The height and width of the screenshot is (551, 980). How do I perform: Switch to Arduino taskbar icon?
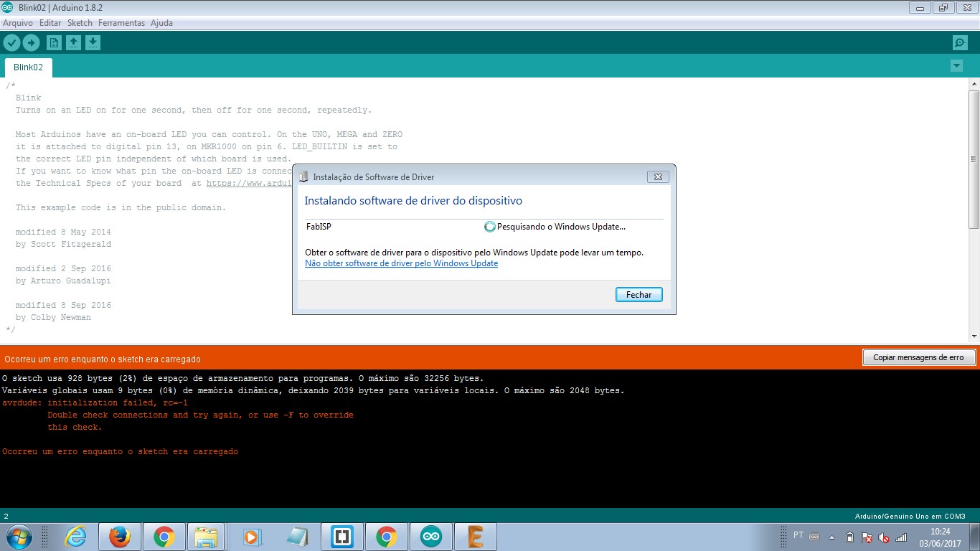point(430,537)
